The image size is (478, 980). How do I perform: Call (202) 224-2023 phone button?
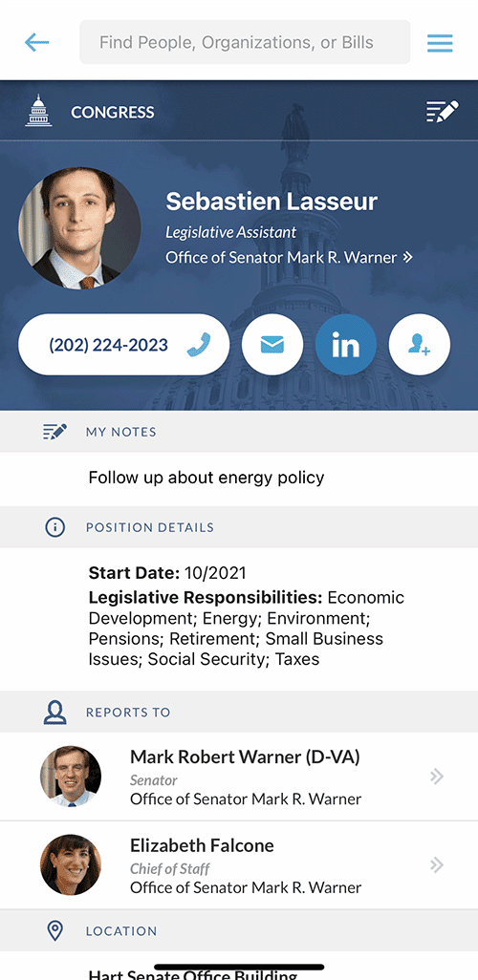tap(124, 345)
